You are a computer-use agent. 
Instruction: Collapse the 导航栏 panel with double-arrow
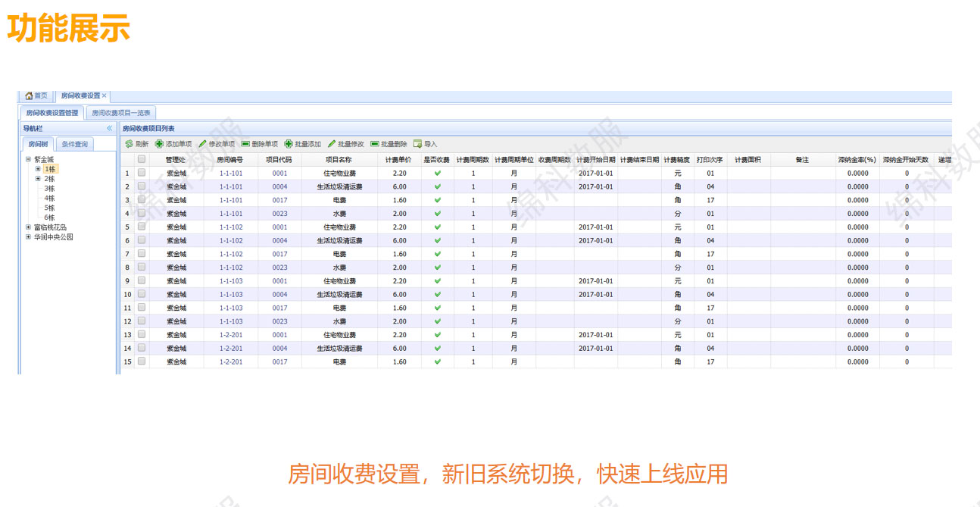pos(109,129)
